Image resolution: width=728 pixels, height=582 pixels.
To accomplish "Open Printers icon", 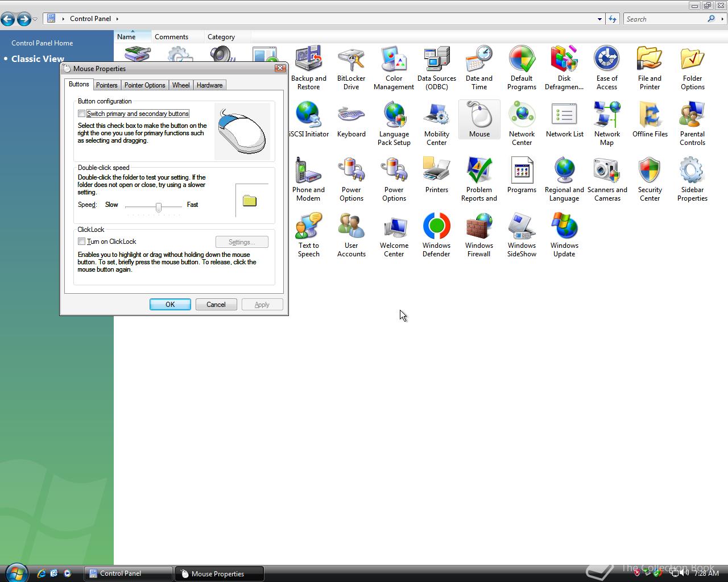I will (x=436, y=175).
